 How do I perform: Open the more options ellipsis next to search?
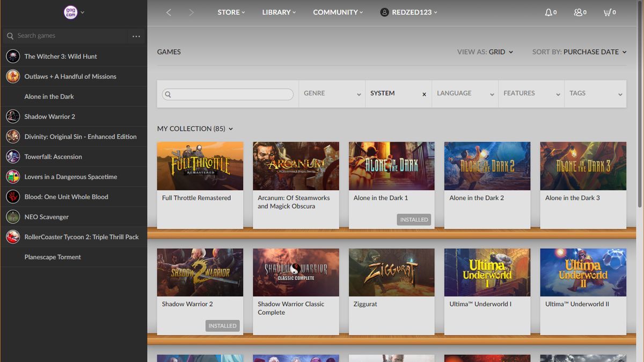click(136, 36)
